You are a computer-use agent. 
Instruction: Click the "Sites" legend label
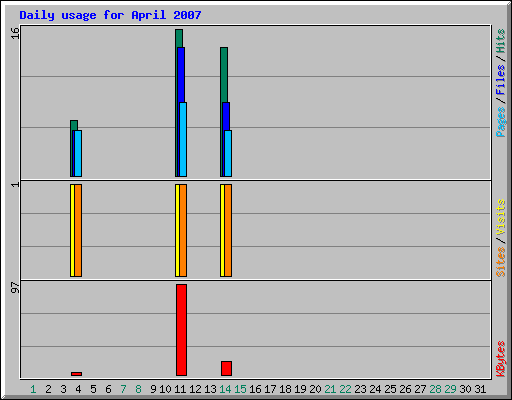(x=500, y=262)
